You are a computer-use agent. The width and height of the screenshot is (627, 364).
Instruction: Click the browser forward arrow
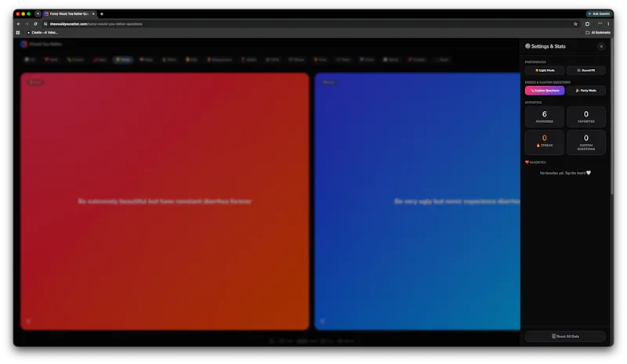[x=27, y=24]
